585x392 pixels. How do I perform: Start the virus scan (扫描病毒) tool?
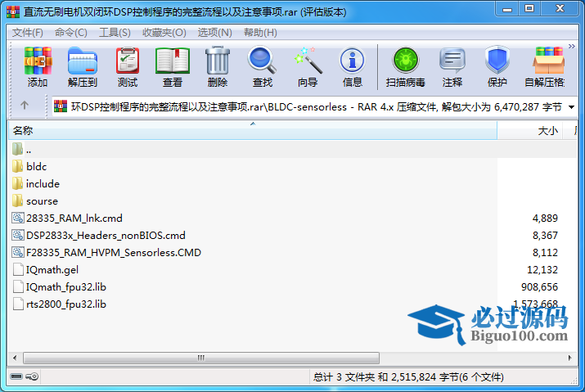(x=406, y=66)
